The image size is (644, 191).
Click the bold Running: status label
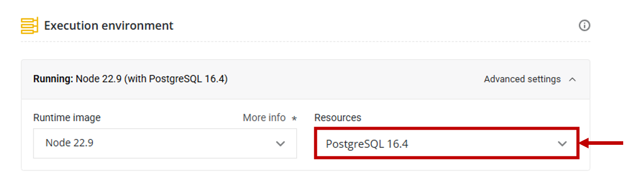tap(53, 80)
